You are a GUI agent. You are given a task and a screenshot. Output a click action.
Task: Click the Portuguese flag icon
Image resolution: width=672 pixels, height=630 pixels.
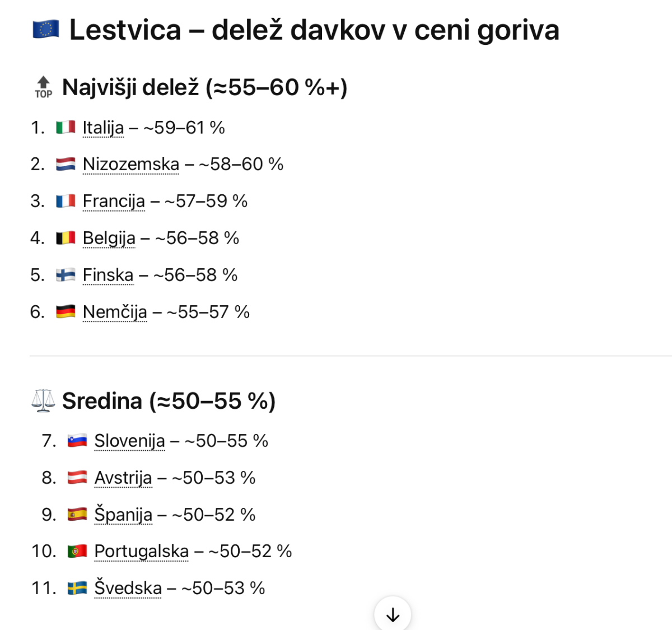(77, 552)
